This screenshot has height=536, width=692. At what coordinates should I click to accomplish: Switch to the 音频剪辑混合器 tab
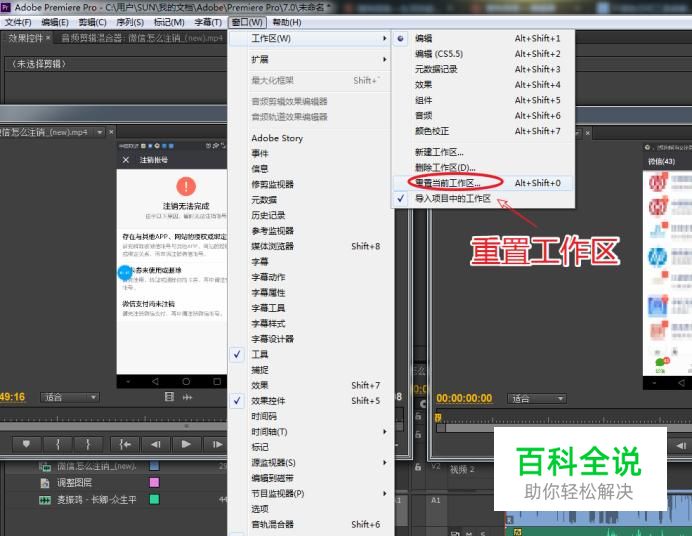(x=141, y=38)
